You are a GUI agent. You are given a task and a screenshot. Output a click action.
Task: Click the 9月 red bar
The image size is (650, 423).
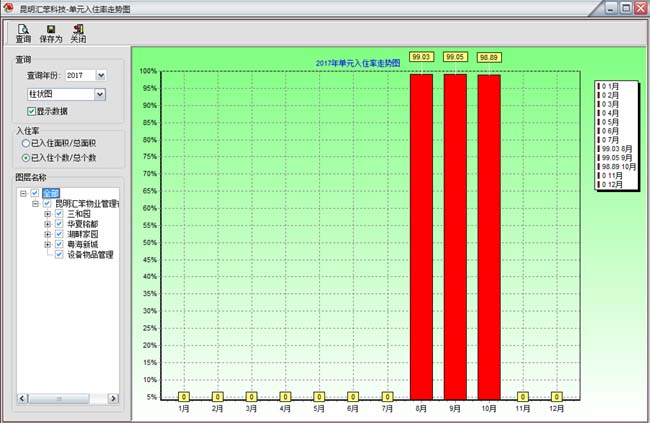[x=455, y=237]
